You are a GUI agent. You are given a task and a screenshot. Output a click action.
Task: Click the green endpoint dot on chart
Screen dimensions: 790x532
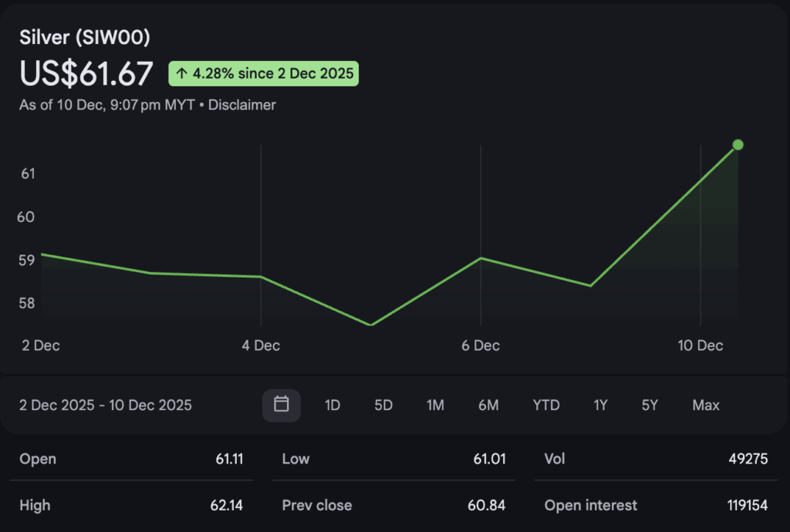point(738,145)
